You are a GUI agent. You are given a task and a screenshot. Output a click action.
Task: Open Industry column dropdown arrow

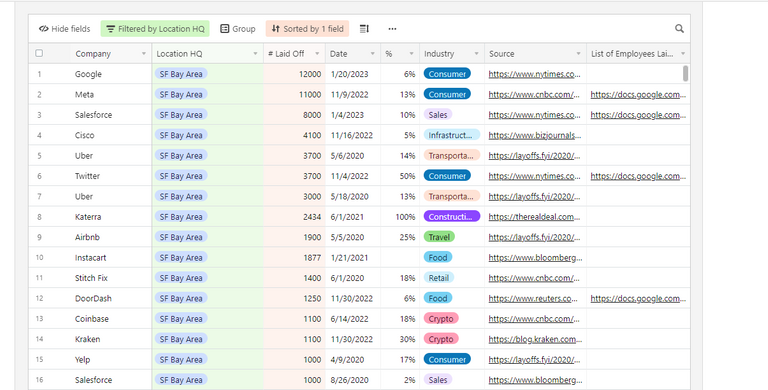[476, 54]
